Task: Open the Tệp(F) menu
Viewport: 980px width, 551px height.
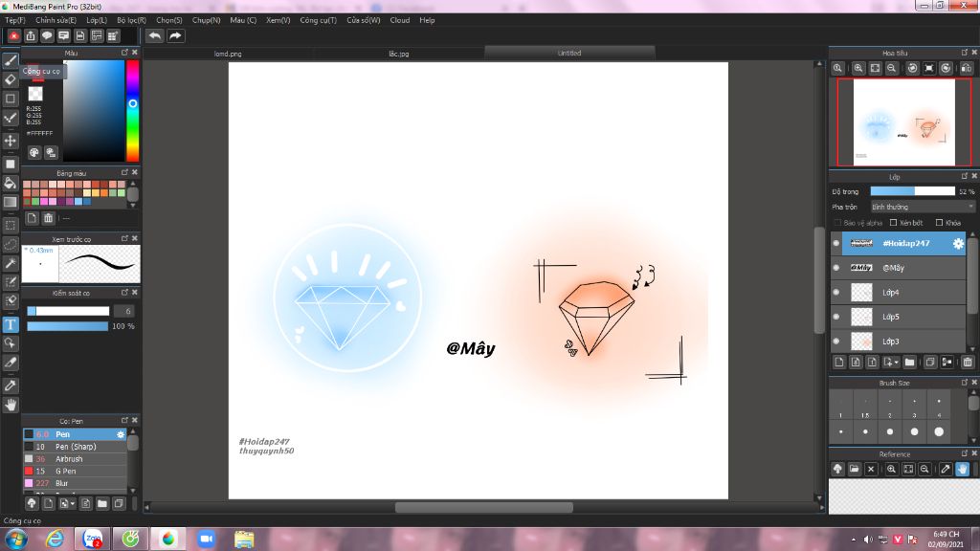Action: (x=15, y=20)
